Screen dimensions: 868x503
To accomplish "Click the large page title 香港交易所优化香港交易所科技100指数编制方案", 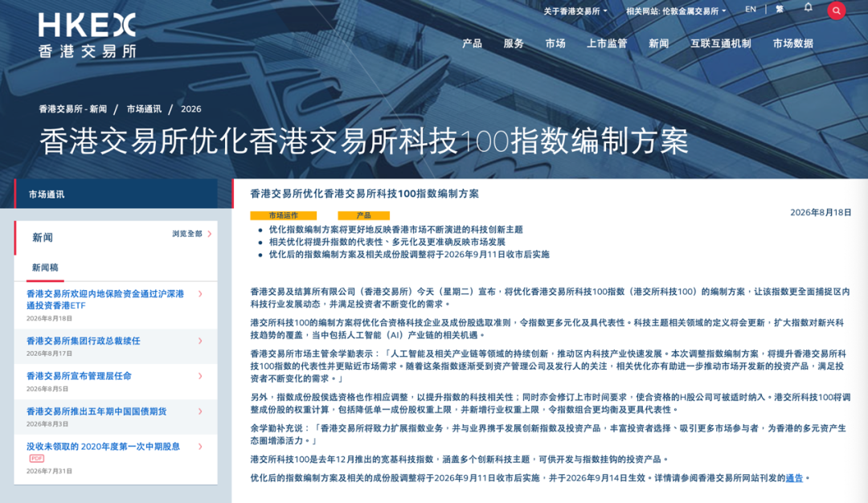I will [364, 141].
